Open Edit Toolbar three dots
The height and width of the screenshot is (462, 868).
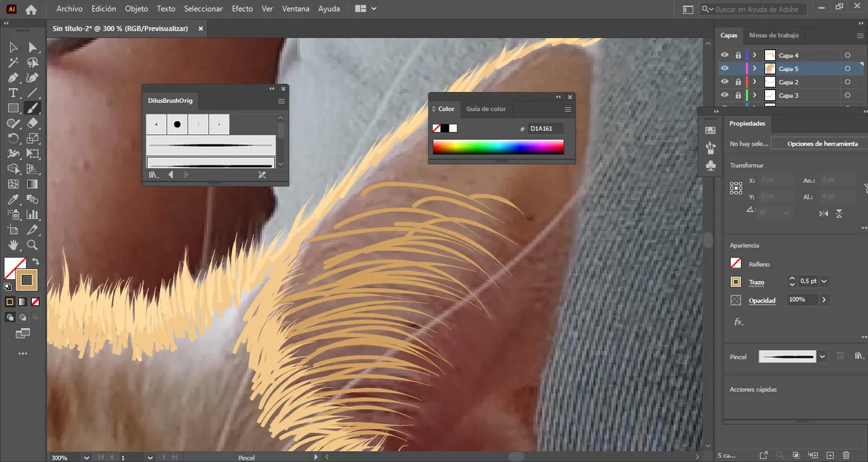[x=22, y=354]
